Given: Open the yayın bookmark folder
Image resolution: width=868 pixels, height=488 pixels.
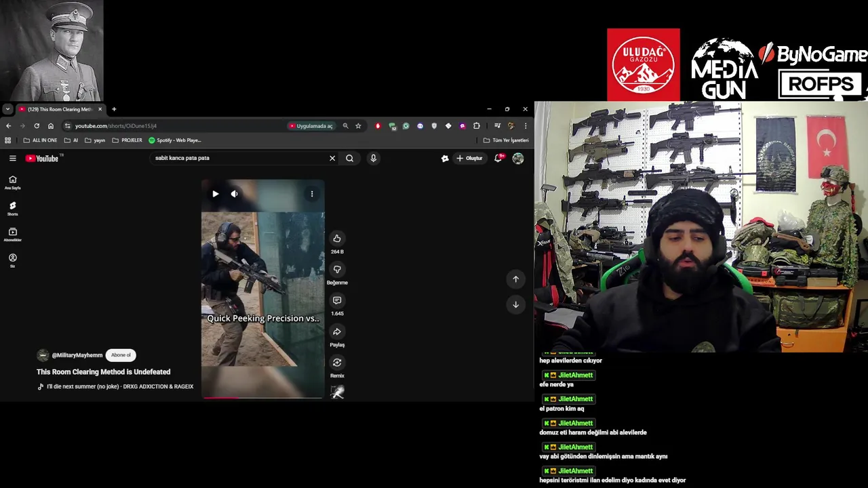Looking at the screenshot, I should (x=95, y=140).
